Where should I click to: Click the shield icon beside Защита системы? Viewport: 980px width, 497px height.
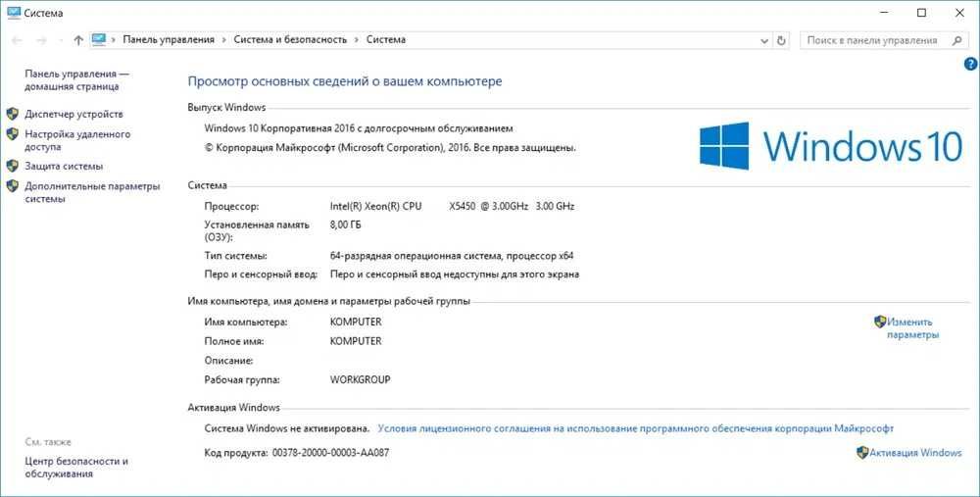[13, 166]
